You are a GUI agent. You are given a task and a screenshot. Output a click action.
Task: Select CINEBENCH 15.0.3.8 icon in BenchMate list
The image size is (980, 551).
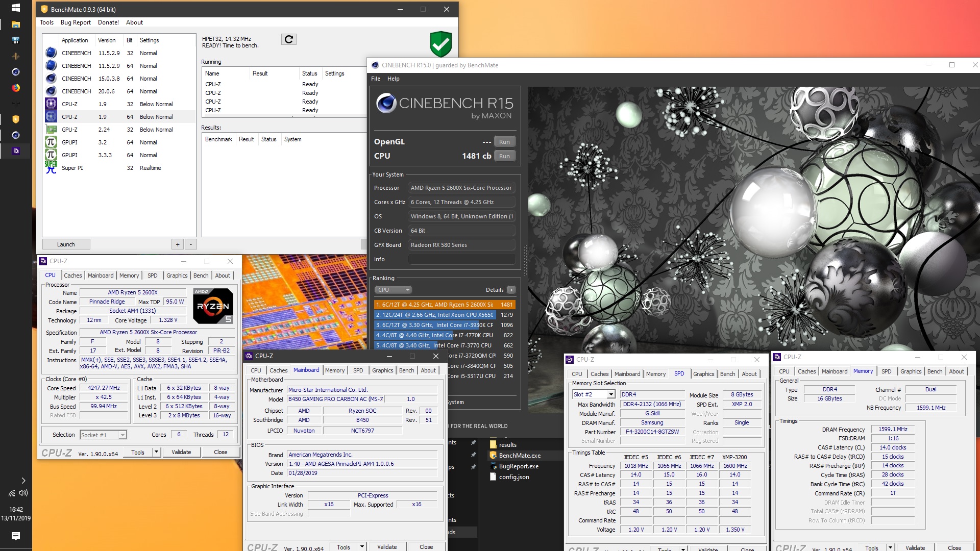pos(51,78)
